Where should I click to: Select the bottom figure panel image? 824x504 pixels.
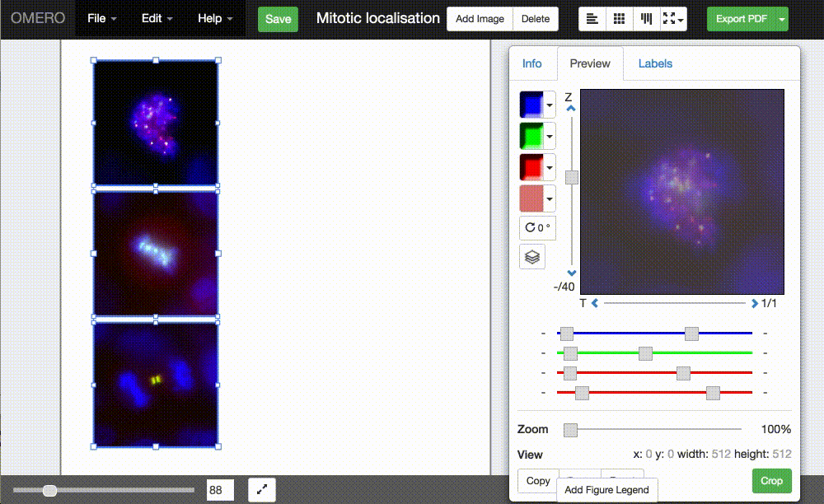pos(156,385)
